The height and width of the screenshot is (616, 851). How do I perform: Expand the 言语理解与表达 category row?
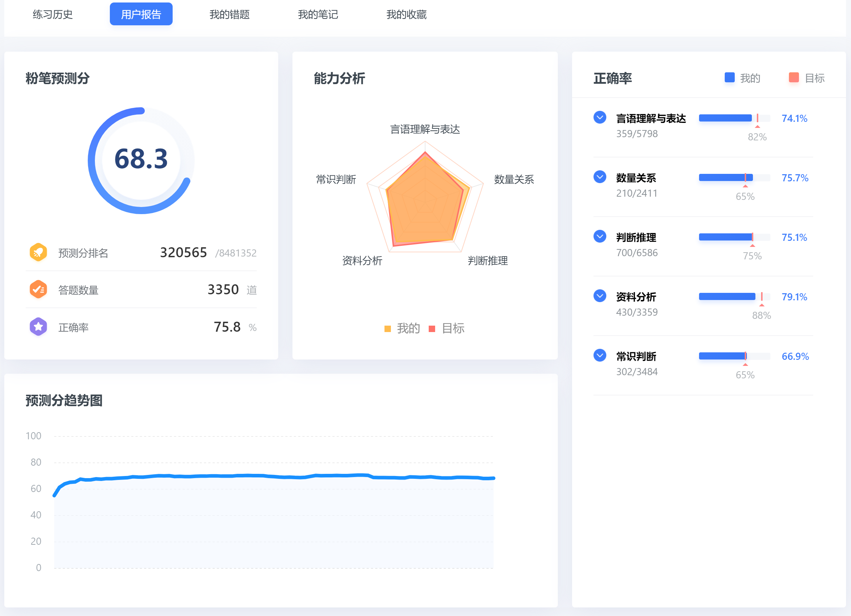pyautogui.click(x=600, y=117)
